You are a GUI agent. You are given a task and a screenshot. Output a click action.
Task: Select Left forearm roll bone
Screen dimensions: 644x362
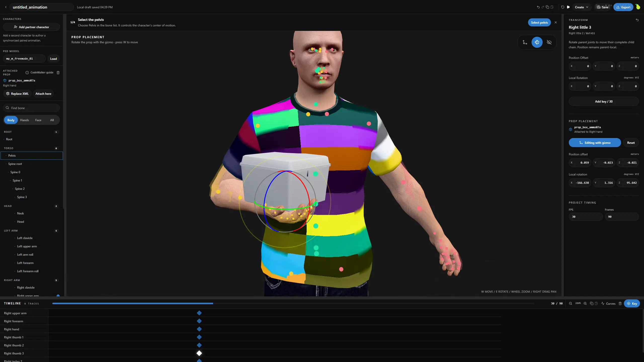(x=31, y=271)
